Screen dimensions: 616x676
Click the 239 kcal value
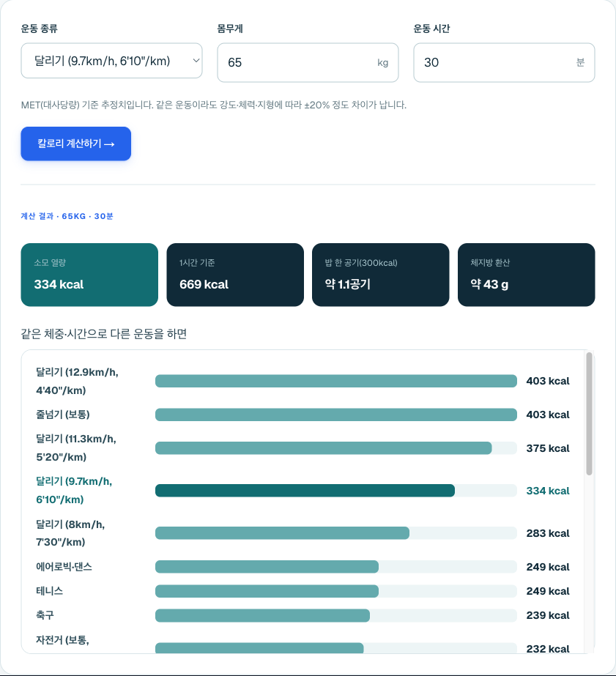click(548, 615)
